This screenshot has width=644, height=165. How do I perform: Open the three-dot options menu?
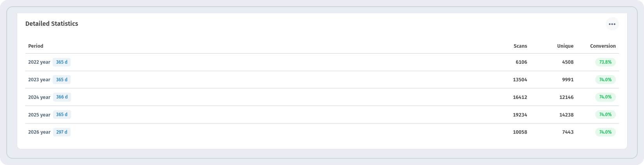(612, 24)
